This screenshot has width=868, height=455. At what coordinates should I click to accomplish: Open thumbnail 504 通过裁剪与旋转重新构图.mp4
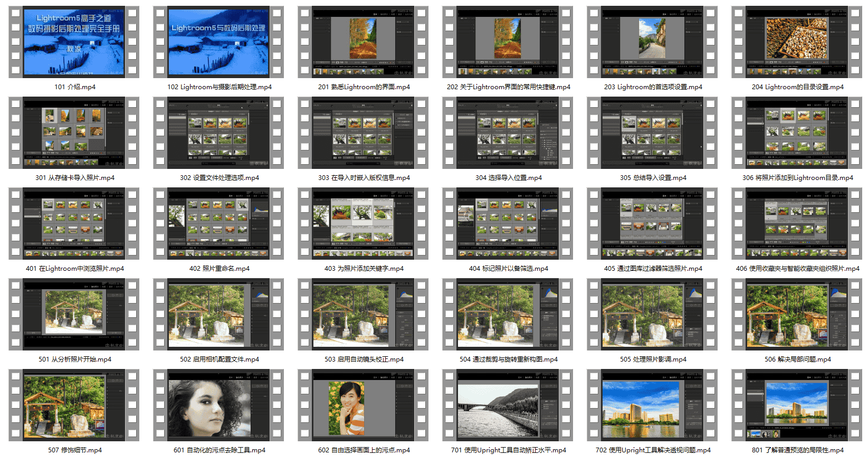click(508, 315)
